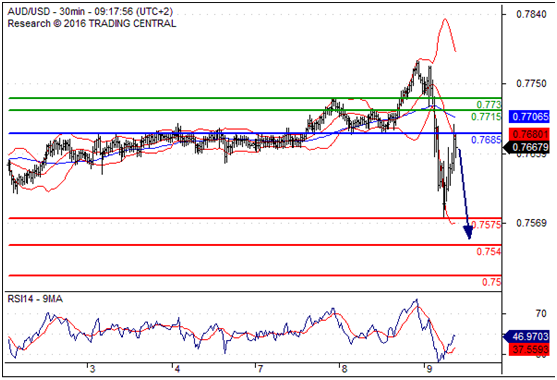Select the 0.773 green resistance label
The height and width of the screenshot is (380, 557).
(x=489, y=104)
